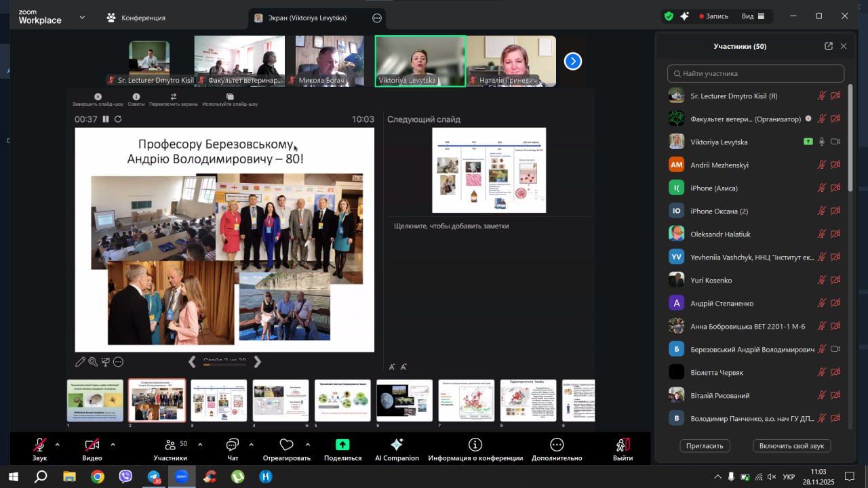Open Zoom Workplace dropdown chevron

82,17
